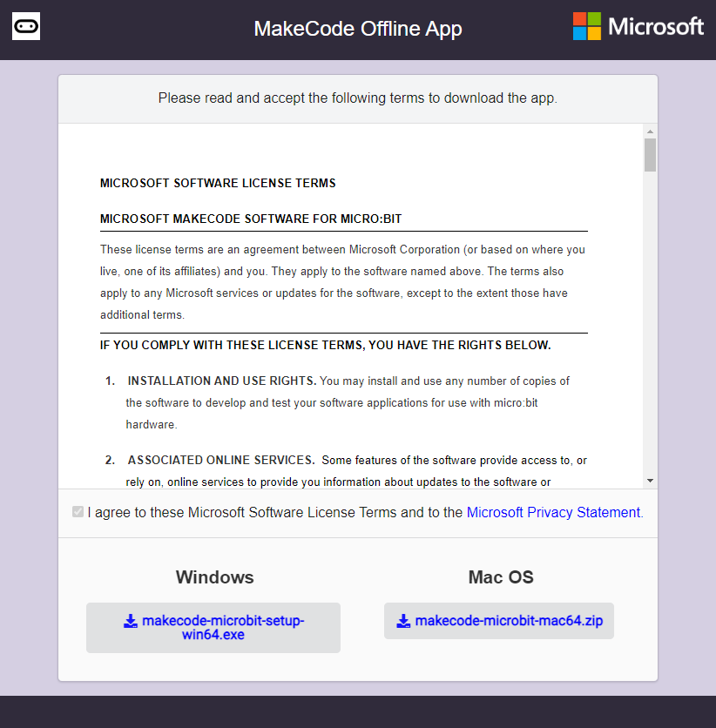The height and width of the screenshot is (728, 716).
Task: Click the download icon beside the win64.exe filename
Action: 131,621
